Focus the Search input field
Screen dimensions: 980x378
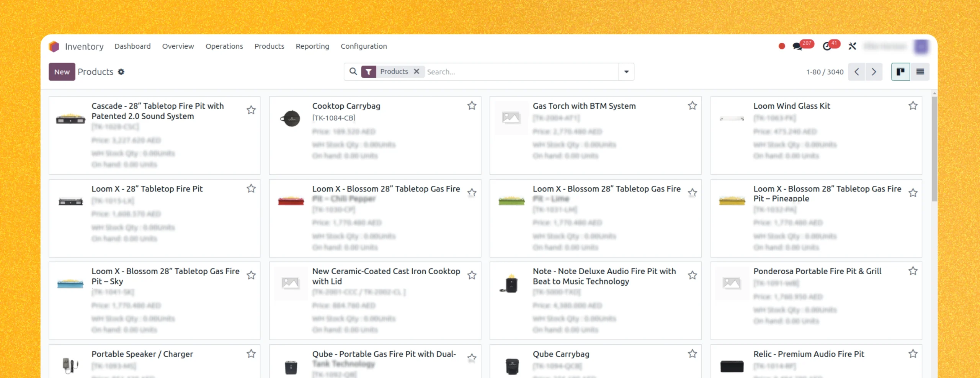coord(521,72)
